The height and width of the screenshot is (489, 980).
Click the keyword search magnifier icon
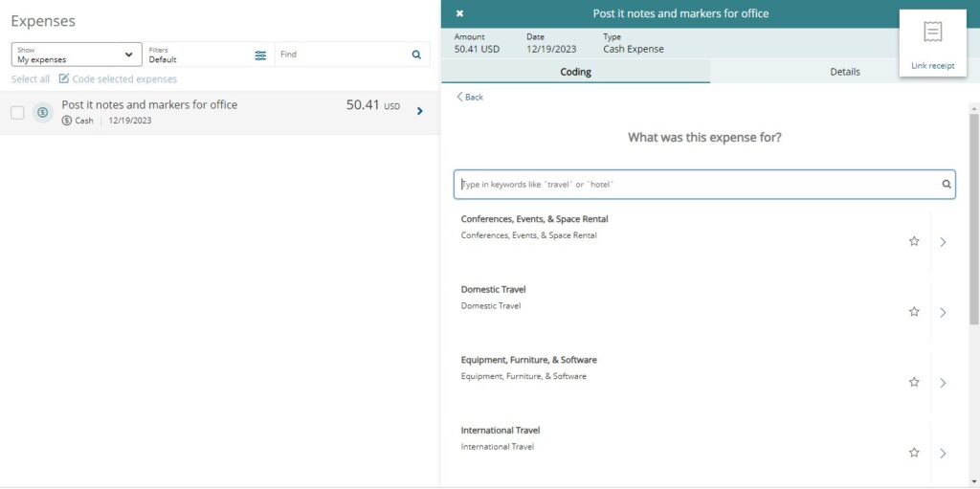click(946, 185)
